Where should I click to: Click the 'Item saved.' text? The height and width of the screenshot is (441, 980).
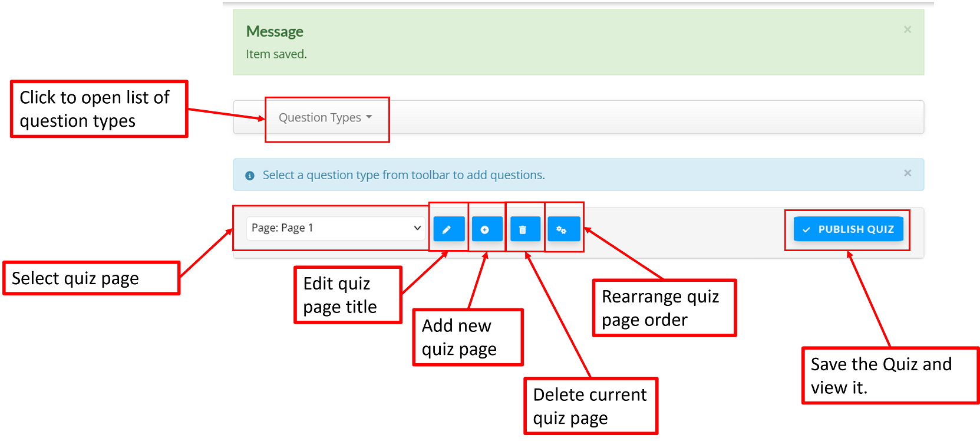coord(276,54)
